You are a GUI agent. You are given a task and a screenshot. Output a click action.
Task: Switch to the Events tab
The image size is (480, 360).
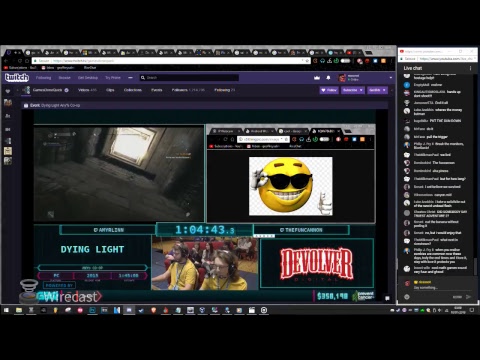[x=157, y=90]
